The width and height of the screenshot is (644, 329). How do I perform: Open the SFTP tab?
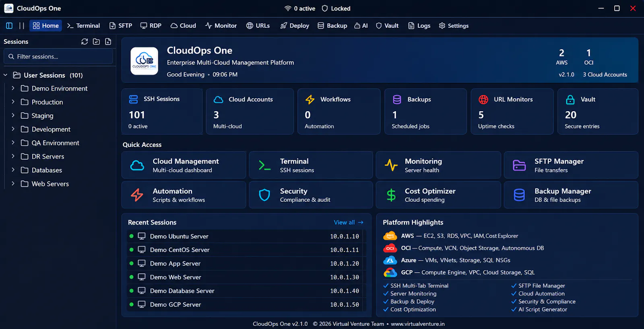click(121, 26)
